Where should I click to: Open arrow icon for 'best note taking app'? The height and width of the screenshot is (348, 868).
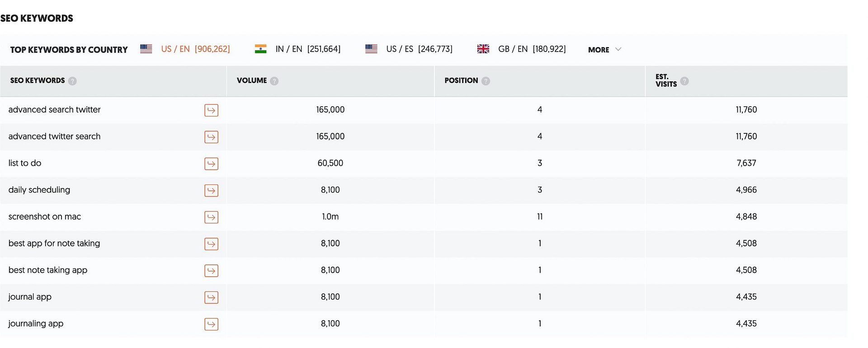point(211,271)
